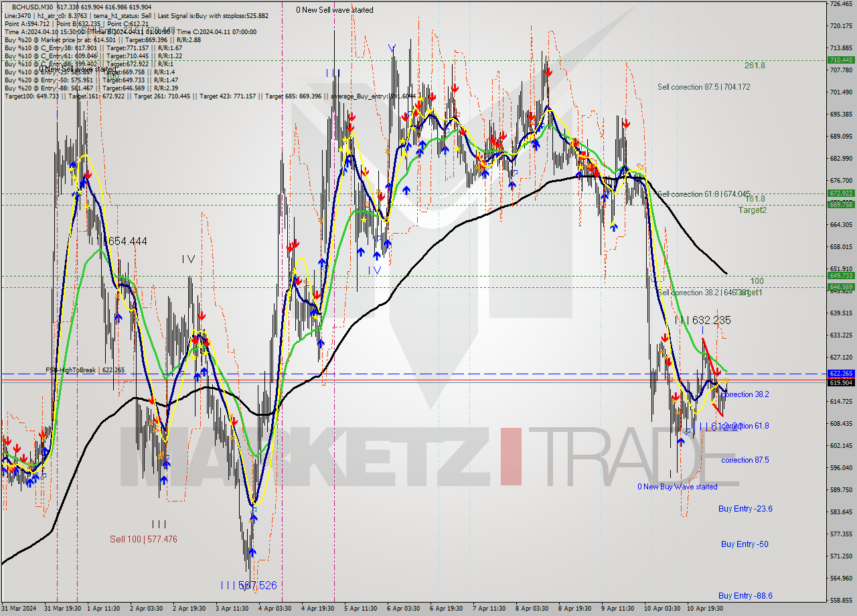
Task: Click the 632.235 wave price label
Action: tap(711, 321)
